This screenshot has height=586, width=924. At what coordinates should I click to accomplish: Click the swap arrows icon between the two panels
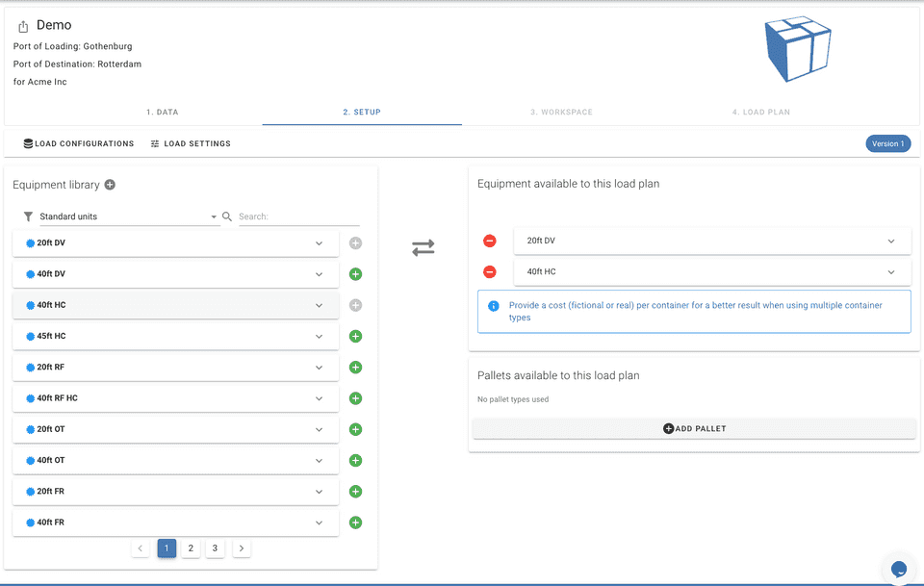click(423, 247)
